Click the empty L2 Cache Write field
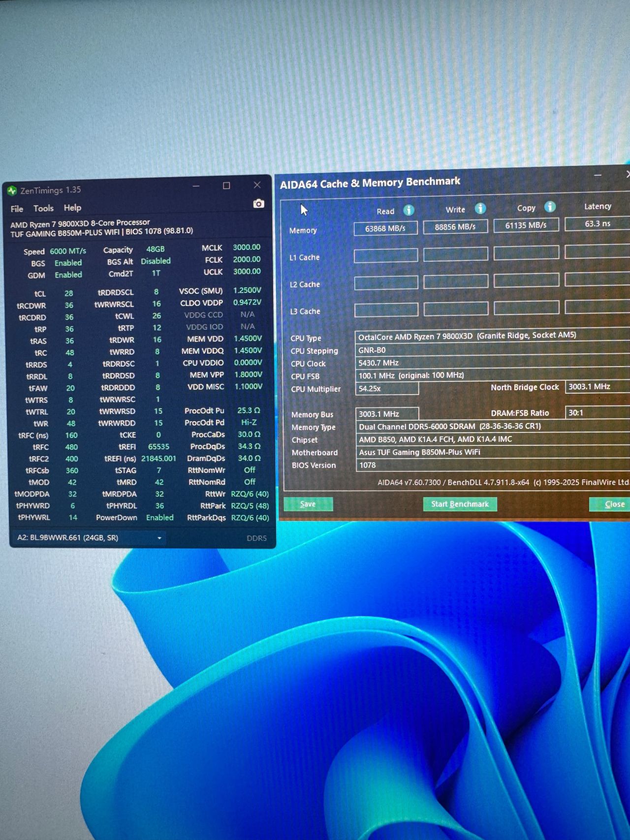Viewport: 630px width, 840px height. (x=456, y=281)
